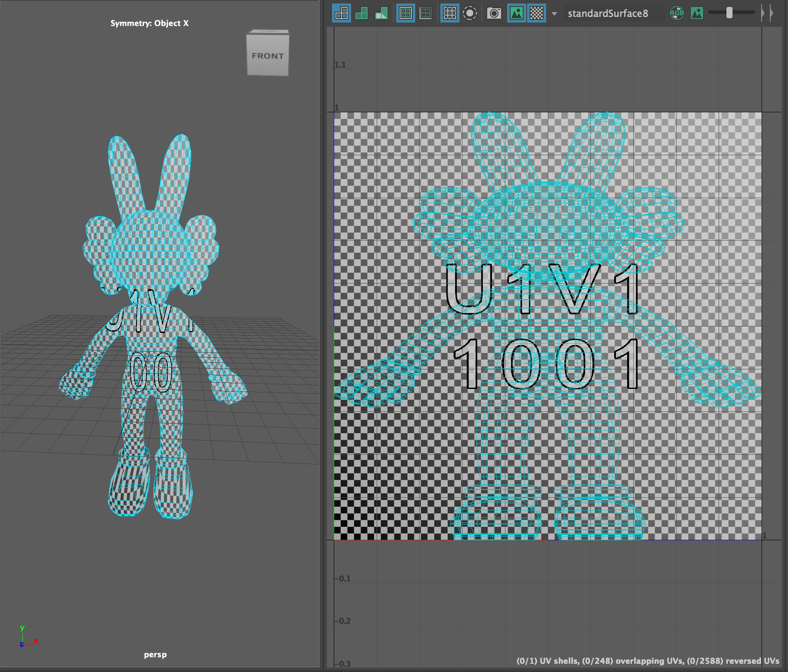Click the FRONT face of view cube
Screen dimensions: 788x672
268,55
